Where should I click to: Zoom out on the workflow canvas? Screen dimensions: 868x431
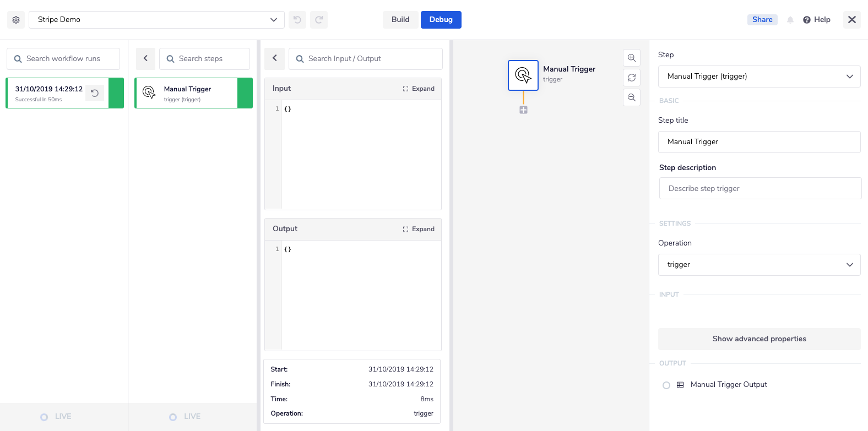(632, 97)
